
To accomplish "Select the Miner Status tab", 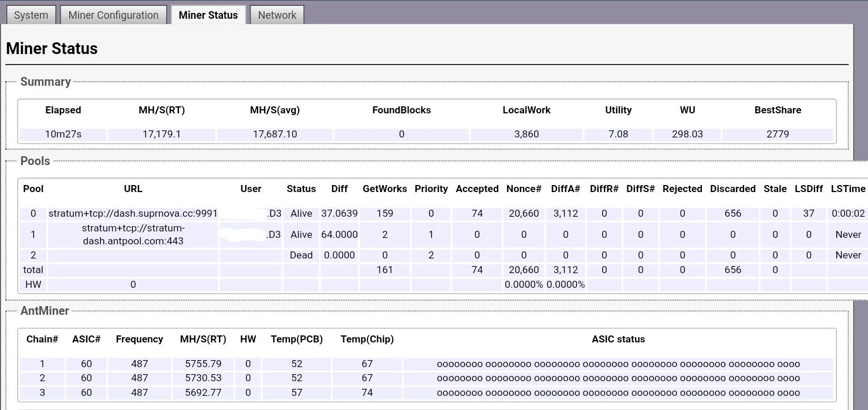I will pos(208,15).
